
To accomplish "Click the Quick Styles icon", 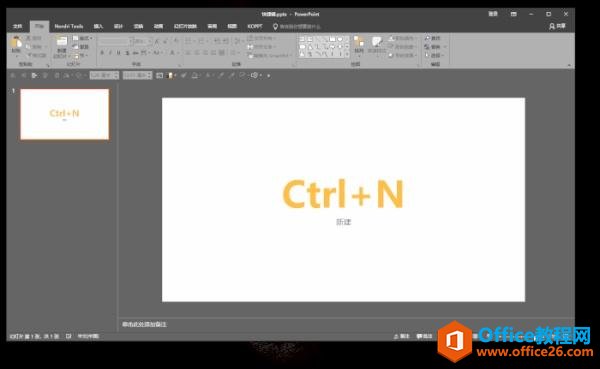I will [377, 42].
